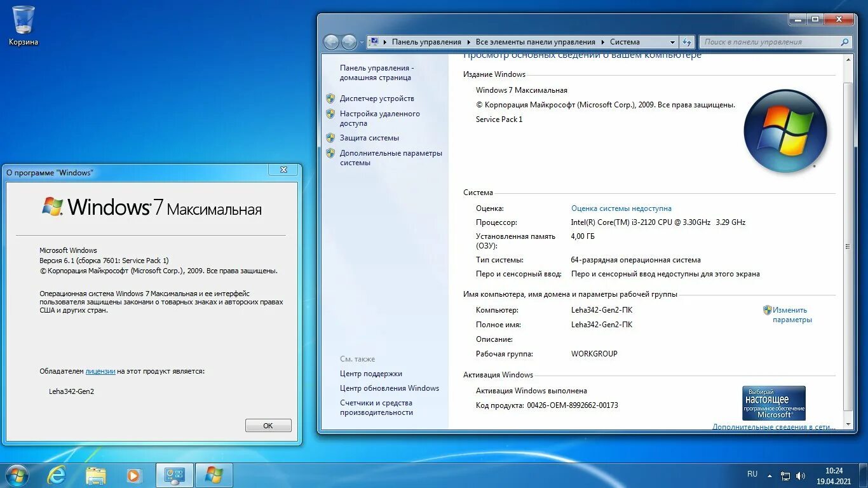
Task: Click the WORKGROUP value
Action: pyautogui.click(x=594, y=354)
